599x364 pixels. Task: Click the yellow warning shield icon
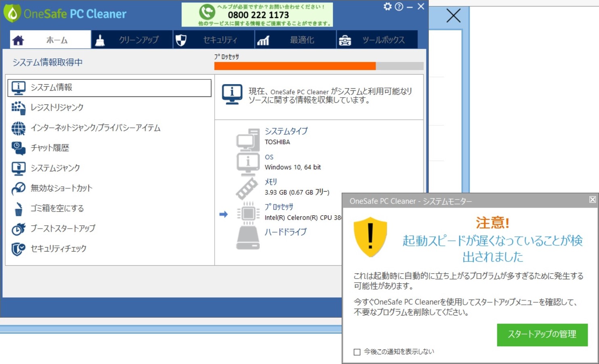[x=370, y=237]
